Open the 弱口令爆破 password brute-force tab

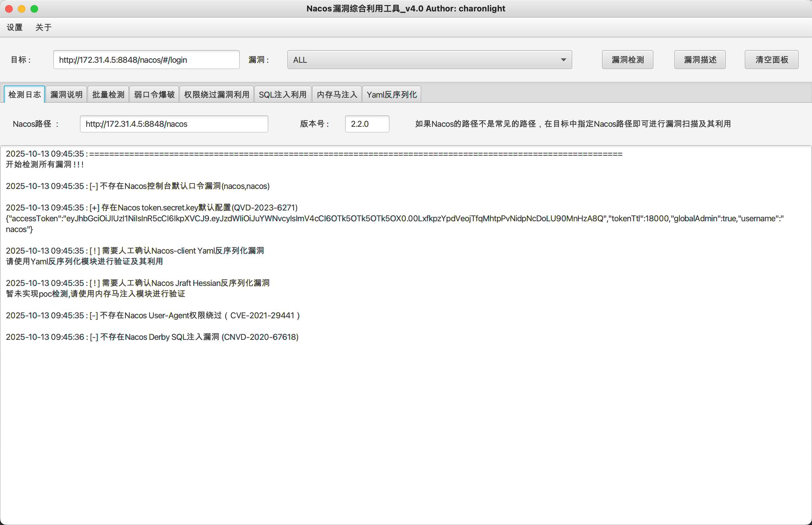[x=154, y=94]
